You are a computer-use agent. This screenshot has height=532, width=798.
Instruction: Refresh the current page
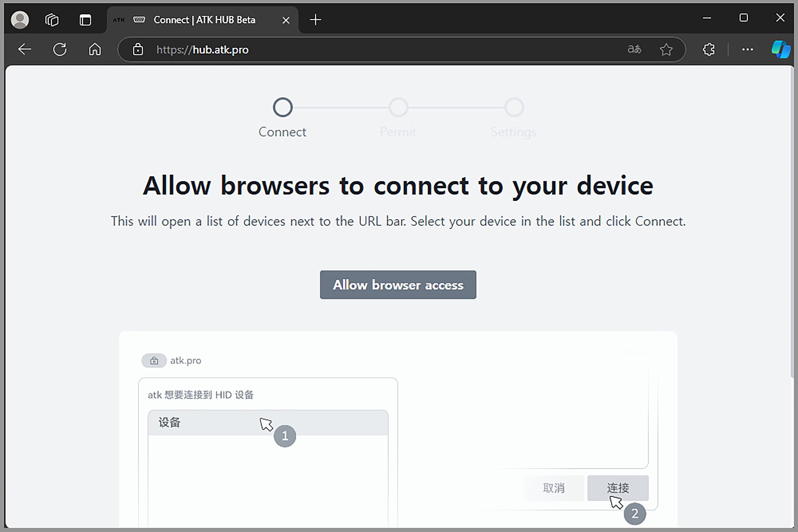point(60,49)
